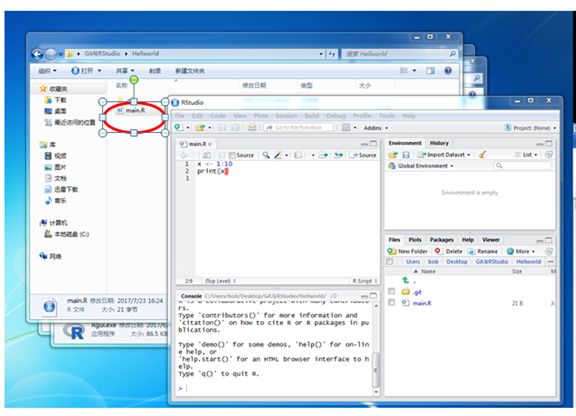This screenshot has width=576, height=416.
Task: Click the Clear environment broom icon
Action: tap(483, 155)
